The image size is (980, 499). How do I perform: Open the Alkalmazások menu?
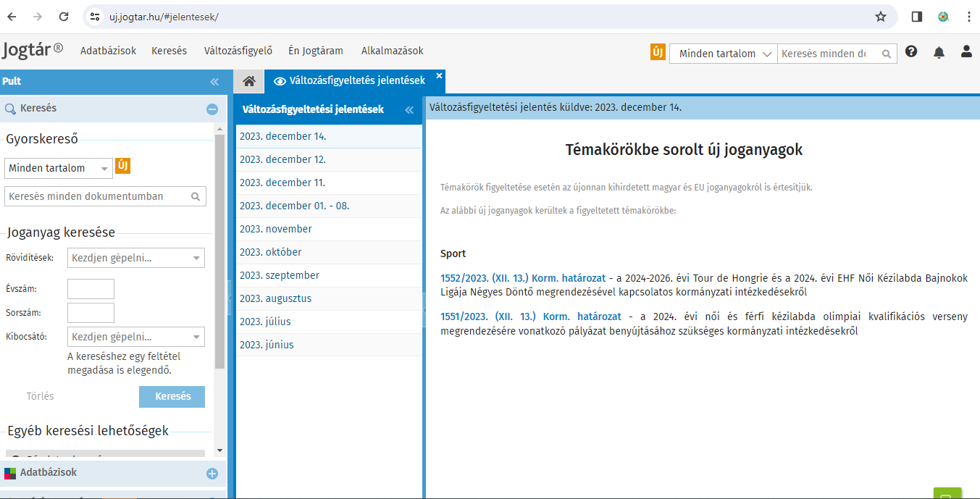click(392, 51)
